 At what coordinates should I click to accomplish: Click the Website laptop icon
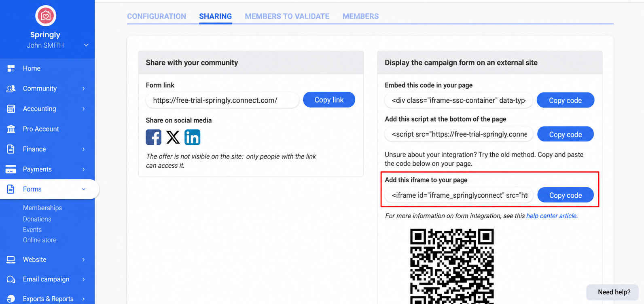click(x=11, y=260)
